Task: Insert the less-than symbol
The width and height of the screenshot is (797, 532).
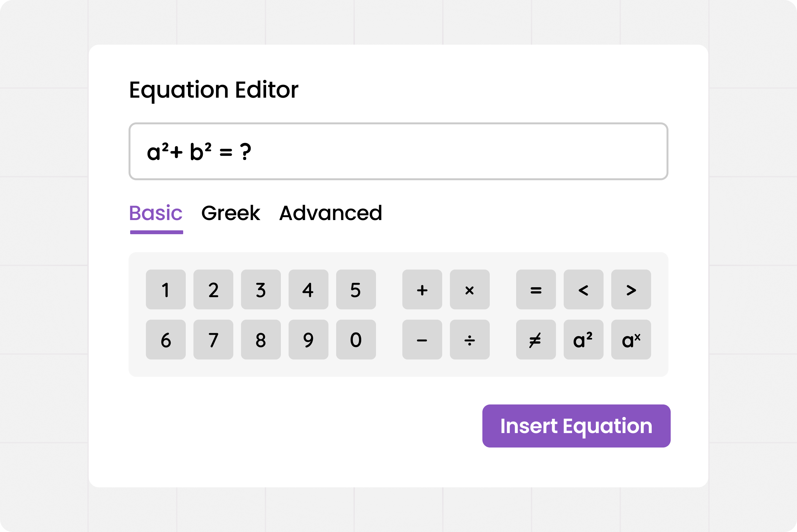Action: click(x=583, y=289)
